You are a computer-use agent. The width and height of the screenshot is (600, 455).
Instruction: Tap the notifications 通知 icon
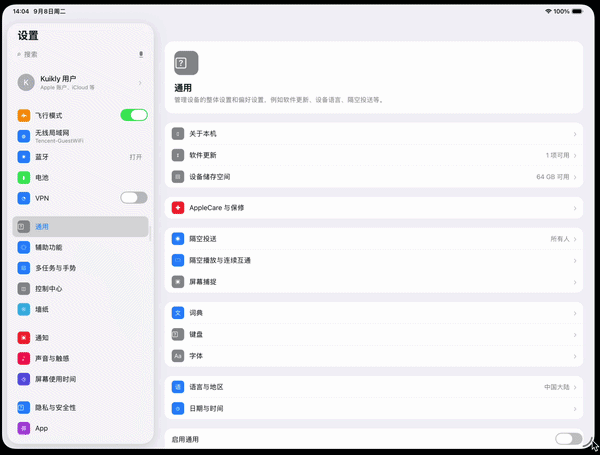pyautogui.click(x=24, y=338)
